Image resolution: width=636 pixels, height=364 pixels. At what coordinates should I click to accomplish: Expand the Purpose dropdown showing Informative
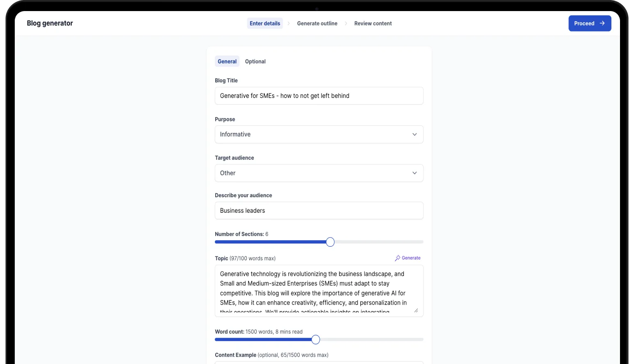[319, 134]
